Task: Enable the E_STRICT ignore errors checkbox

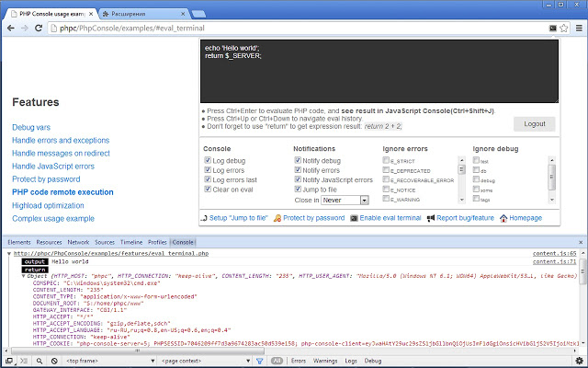Action: click(387, 160)
